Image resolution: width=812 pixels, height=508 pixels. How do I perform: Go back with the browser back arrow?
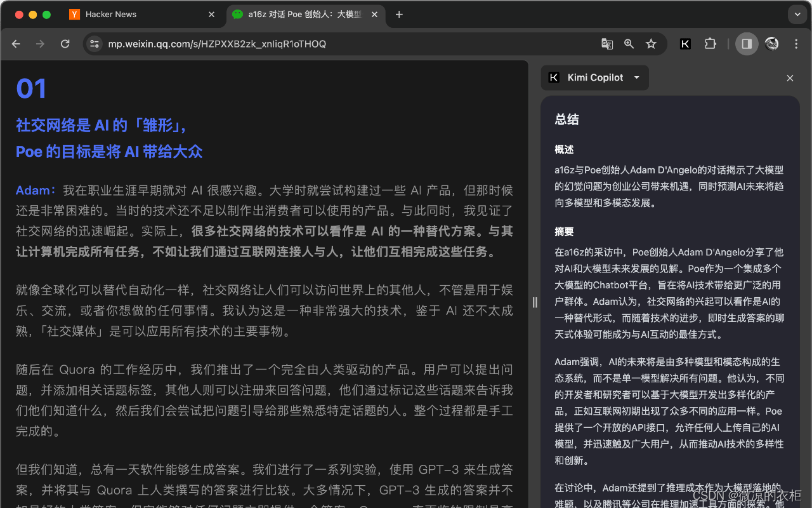click(16, 44)
